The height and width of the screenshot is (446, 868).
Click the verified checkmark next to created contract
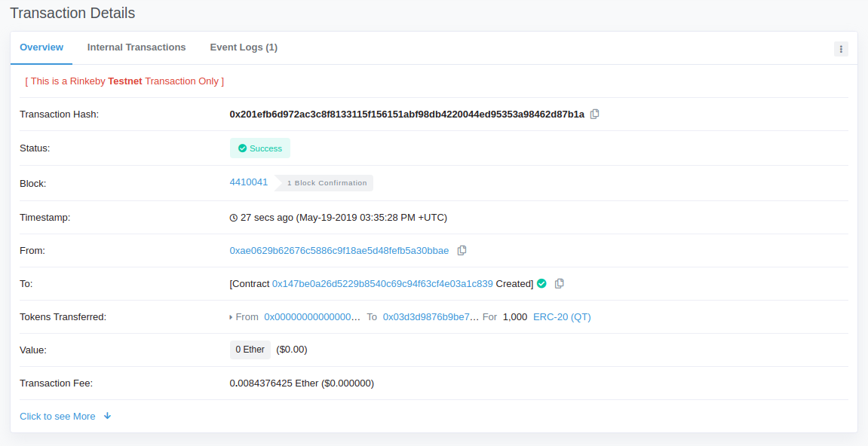(541, 283)
